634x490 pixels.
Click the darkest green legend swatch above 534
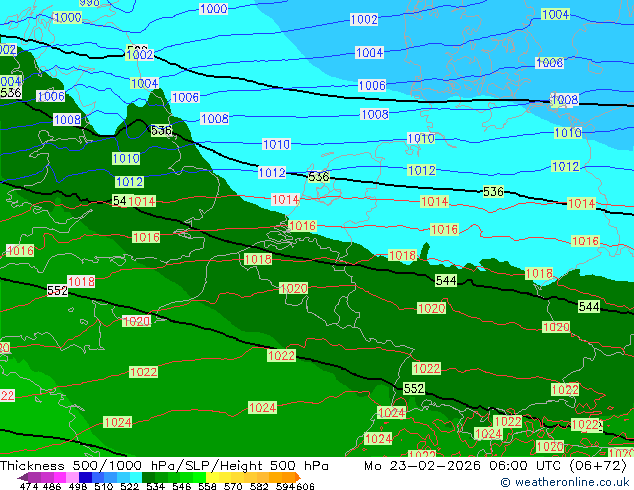148,477
